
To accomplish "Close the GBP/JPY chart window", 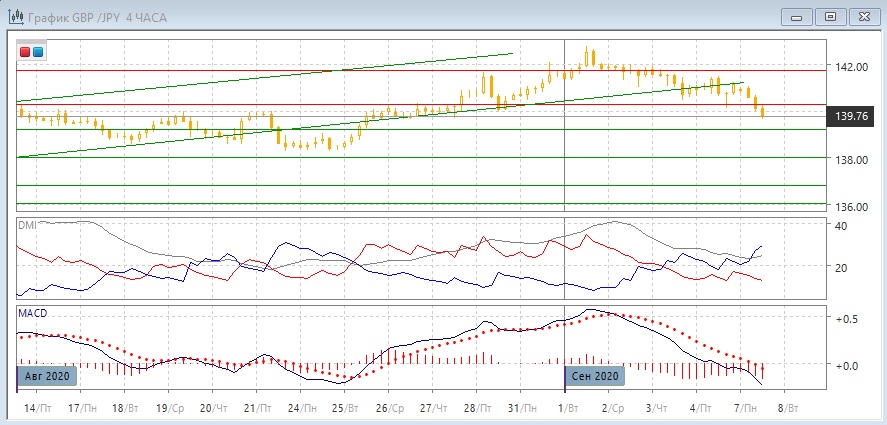I will 861,16.
